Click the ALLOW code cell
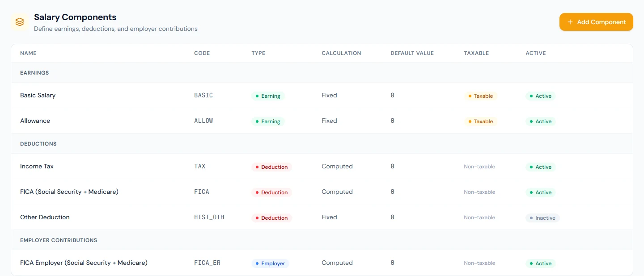This screenshot has height=276, width=644. coord(203,121)
